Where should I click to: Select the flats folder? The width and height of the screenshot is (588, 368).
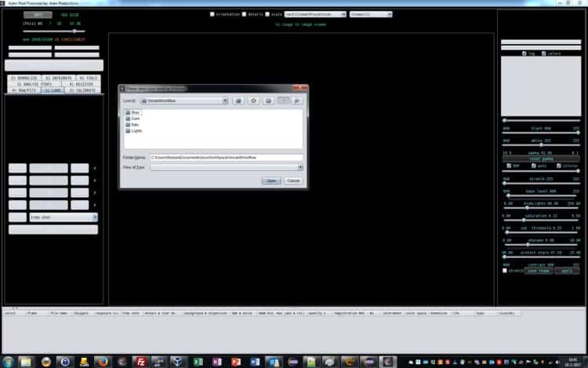pyautogui.click(x=132, y=125)
